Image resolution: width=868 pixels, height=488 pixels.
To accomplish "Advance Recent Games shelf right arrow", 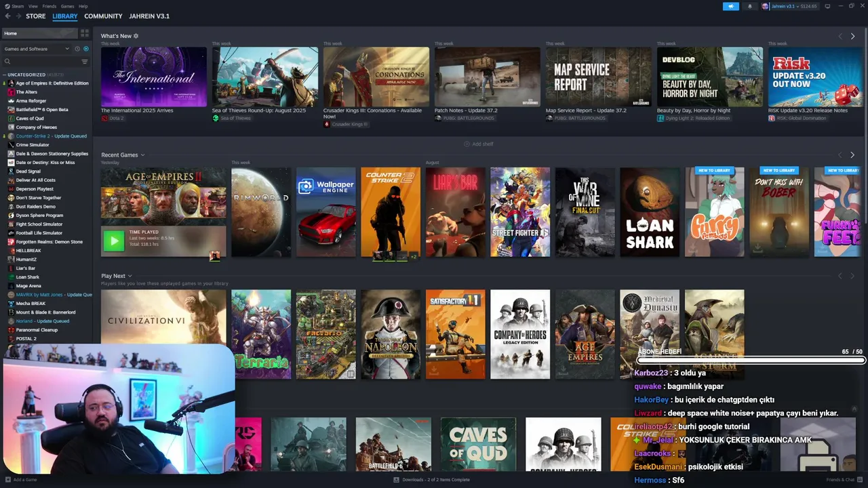I will pyautogui.click(x=852, y=155).
